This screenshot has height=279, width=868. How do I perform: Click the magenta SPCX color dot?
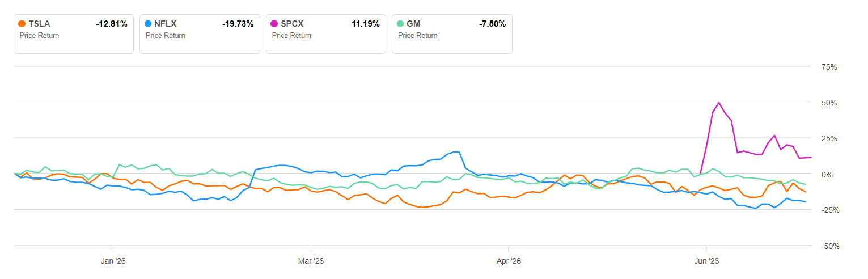coord(275,24)
